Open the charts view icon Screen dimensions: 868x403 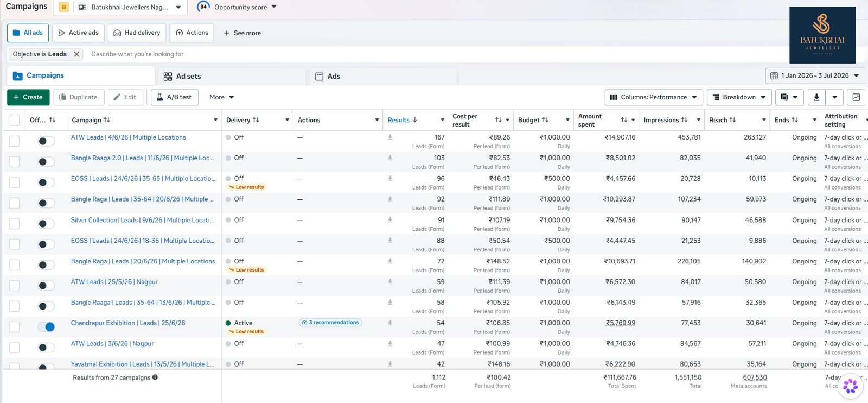856,97
